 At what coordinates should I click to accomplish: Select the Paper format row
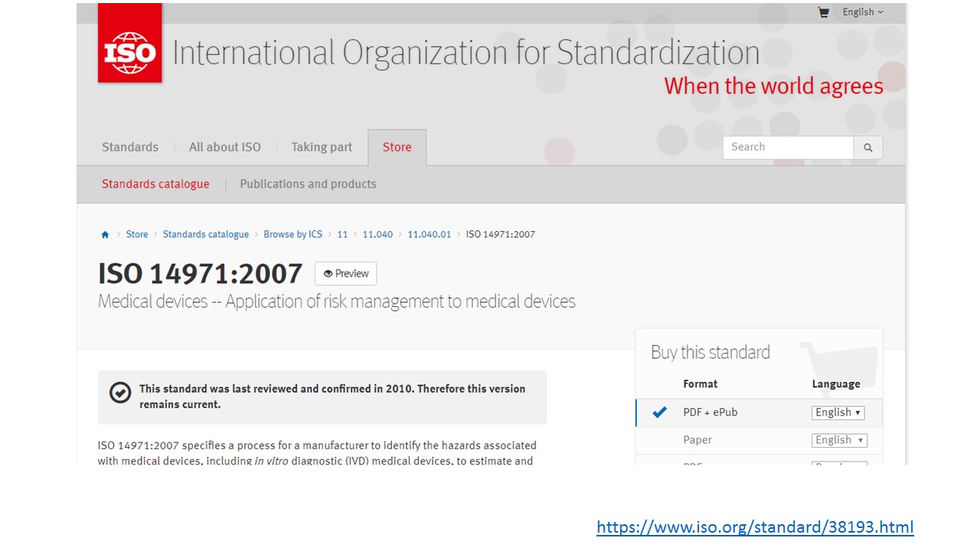click(x=759, y=440)
